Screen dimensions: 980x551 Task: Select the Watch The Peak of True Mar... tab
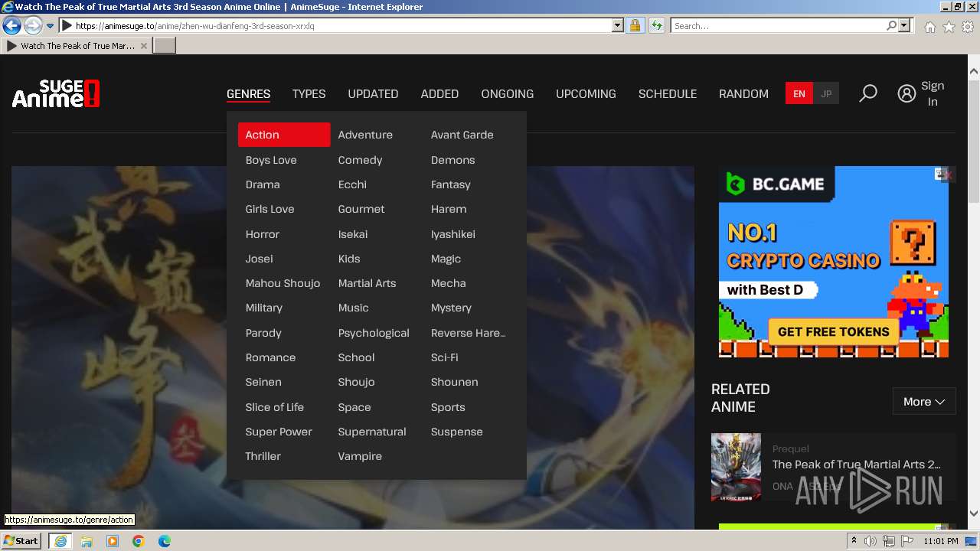(x=76, y=46)
